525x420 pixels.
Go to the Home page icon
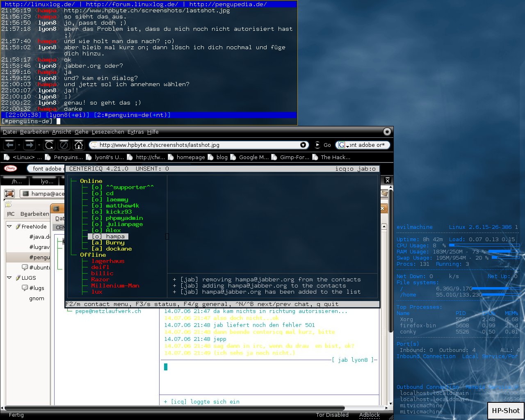78,145
